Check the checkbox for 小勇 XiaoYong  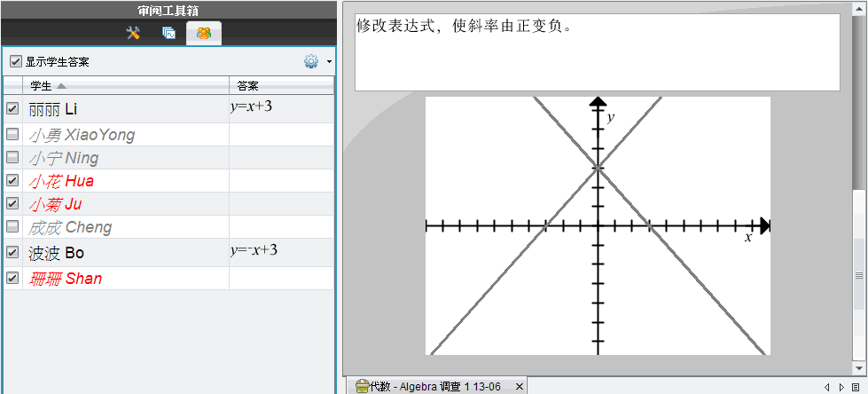point(12,135)
